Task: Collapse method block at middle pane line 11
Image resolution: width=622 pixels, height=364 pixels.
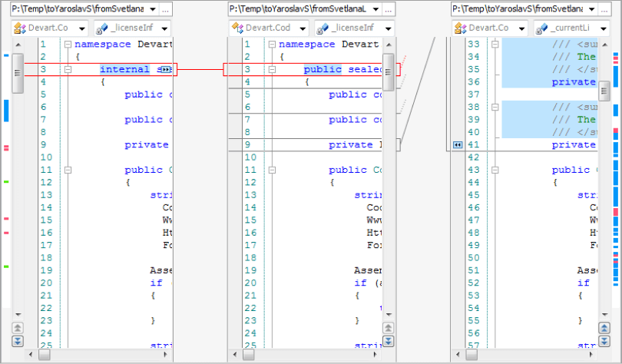Action: (x=272, y=170)
